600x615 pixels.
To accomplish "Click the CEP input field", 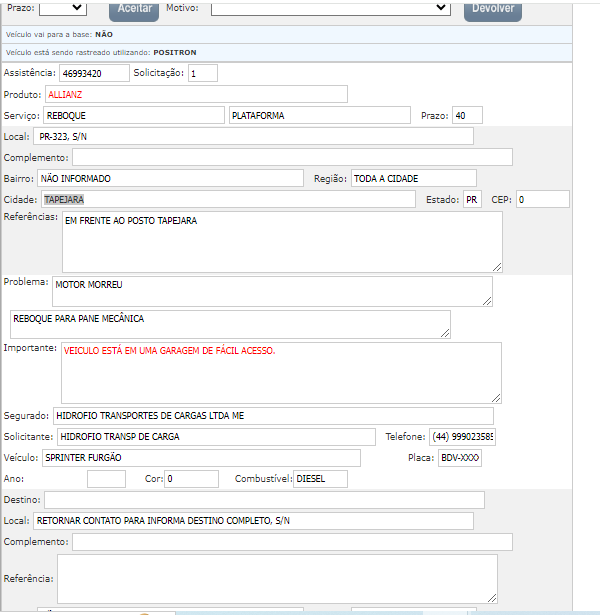I will point(542,199).
